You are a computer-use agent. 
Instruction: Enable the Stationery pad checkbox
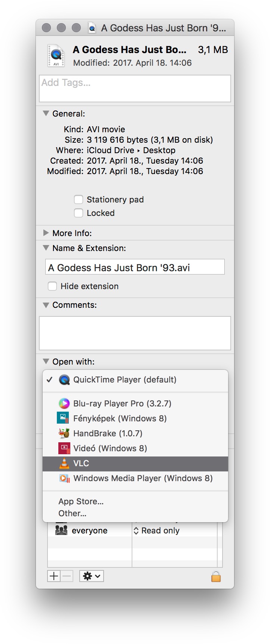pyautogui.click(x=78, y=199)
